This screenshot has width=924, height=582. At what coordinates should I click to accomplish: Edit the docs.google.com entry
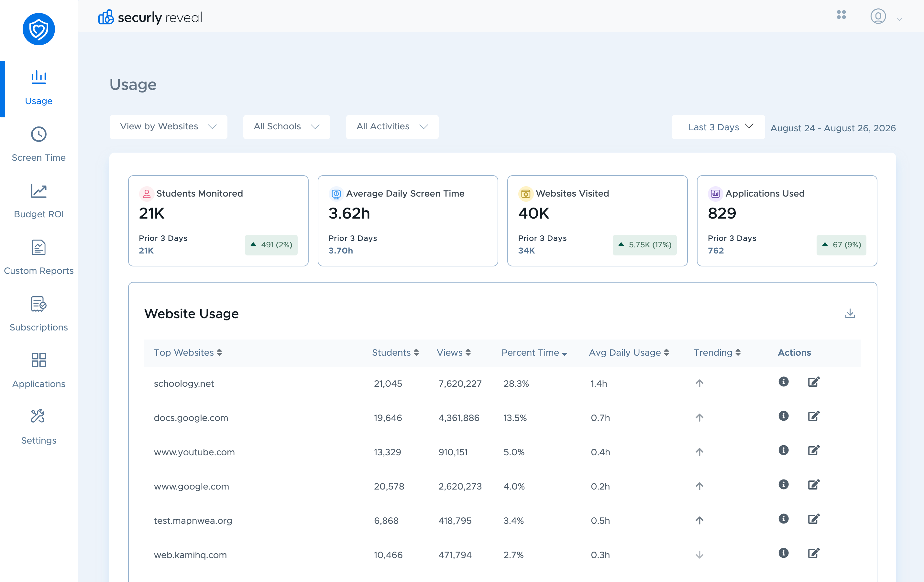click(813, 416)
